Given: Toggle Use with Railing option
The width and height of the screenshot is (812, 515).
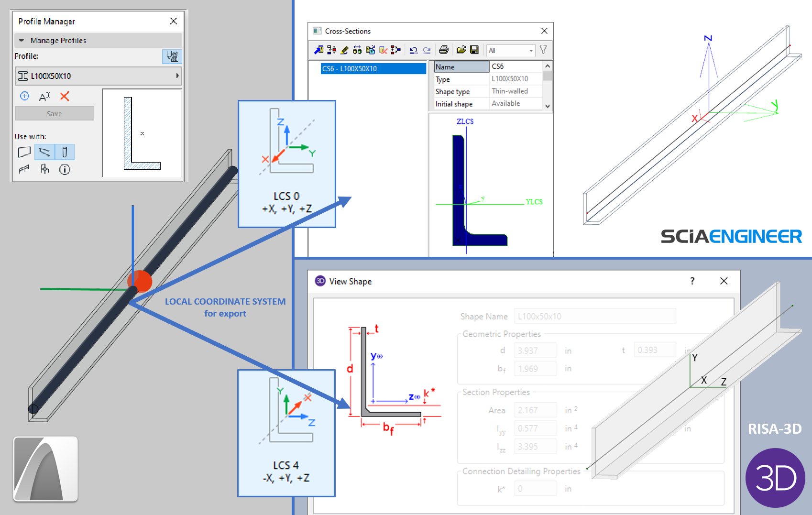Looking at the screenshot, I should coord(24,169).
